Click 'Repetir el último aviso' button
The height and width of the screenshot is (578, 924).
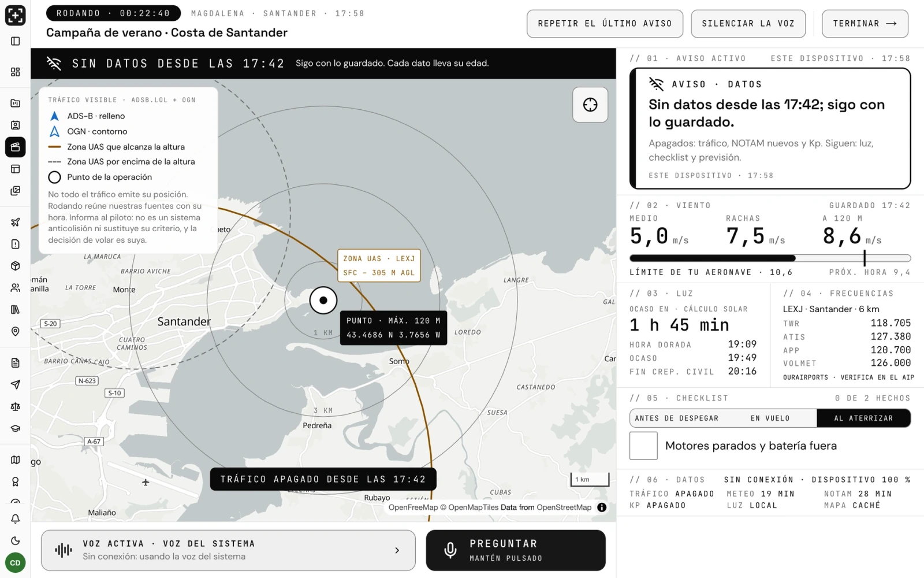pos(605,24)
